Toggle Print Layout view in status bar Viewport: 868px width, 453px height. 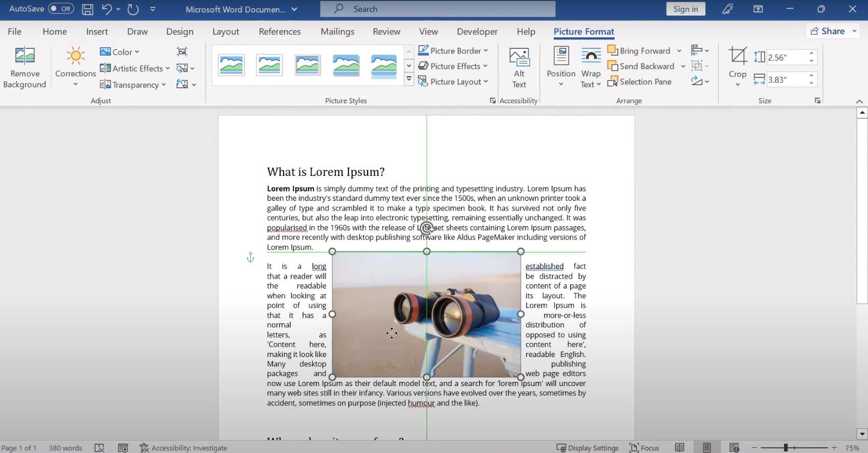coord(707,448)
